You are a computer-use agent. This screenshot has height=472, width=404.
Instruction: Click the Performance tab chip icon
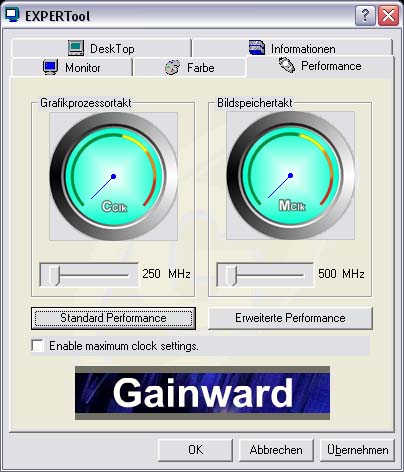coord(287,65)
